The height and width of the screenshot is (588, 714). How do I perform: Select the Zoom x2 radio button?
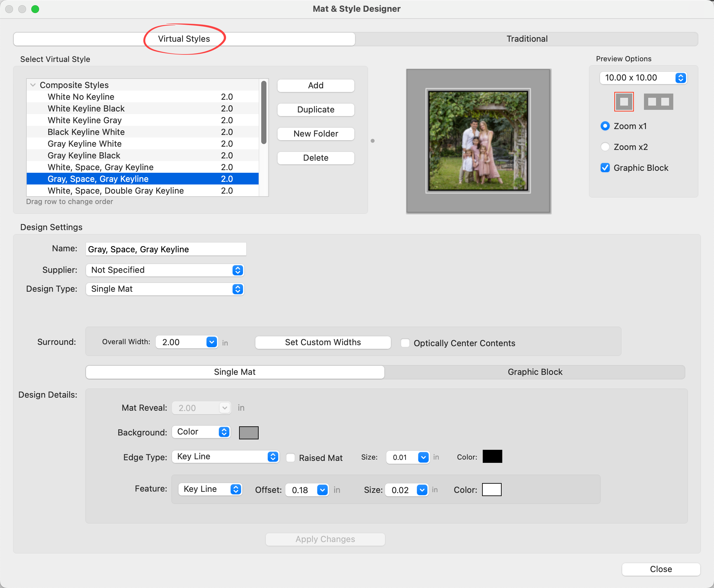pyautogui.click(x=605, y=147)
